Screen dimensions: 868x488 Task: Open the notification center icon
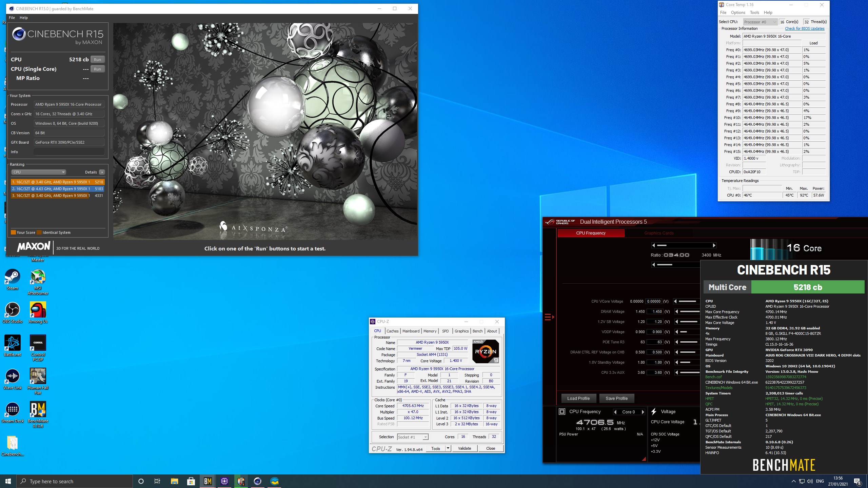point(857,481)
